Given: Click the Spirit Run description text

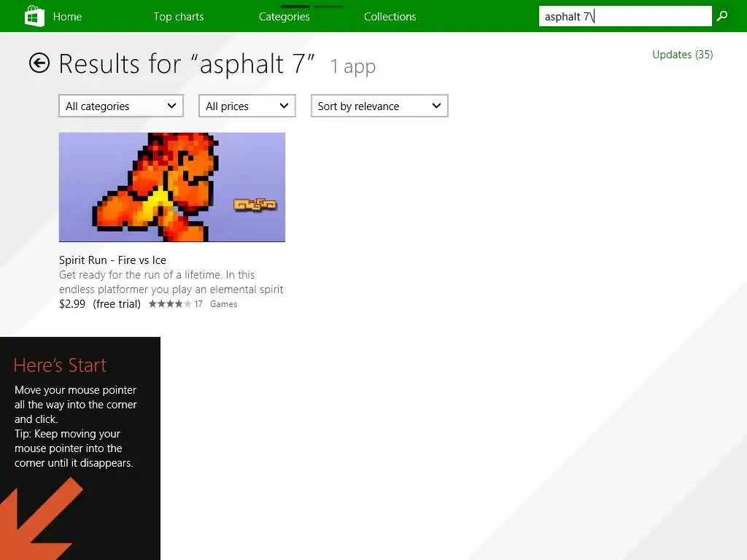Looking at the screenshot, I should click(171, 282).
